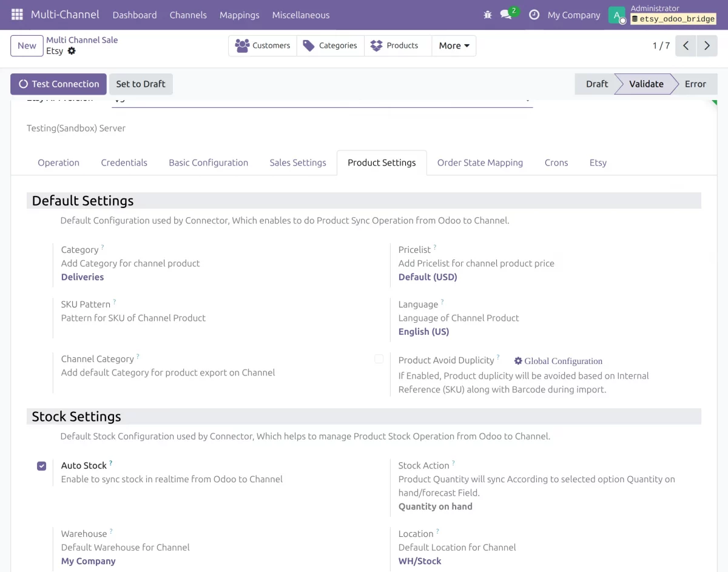This screenshot has width=728, height=572.
Task: Click Etsy API Version dropdown field
Action: tap(322, 100)
